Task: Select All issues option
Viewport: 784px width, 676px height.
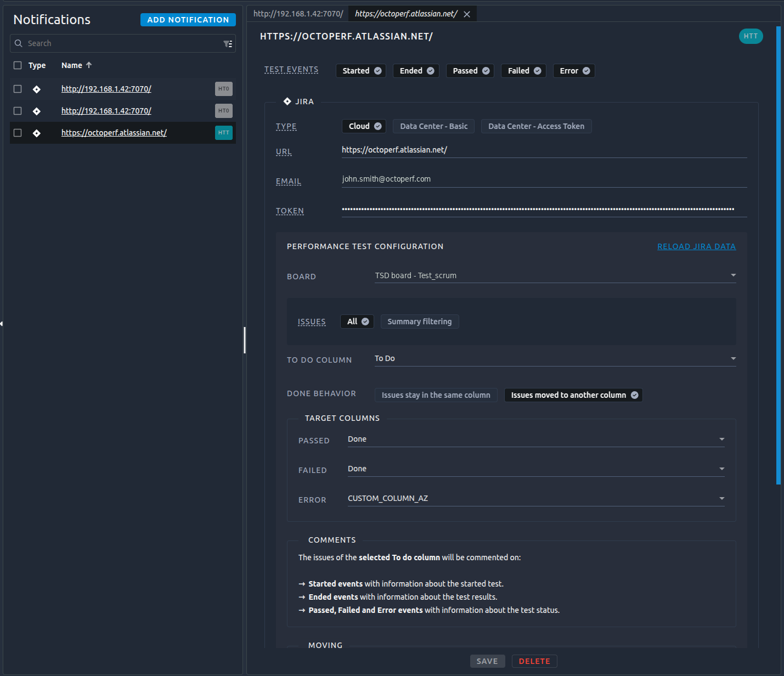Action: coord(357,322)
